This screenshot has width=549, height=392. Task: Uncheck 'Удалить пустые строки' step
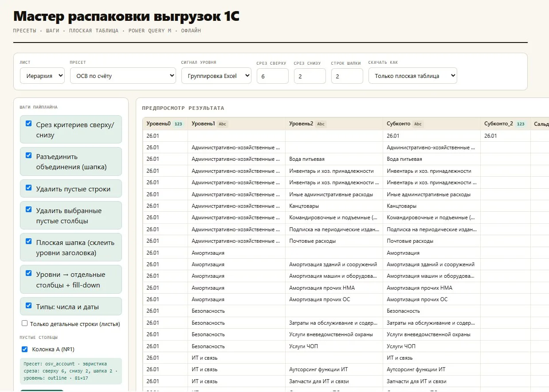pyautogui.click(x=29, y=188)
